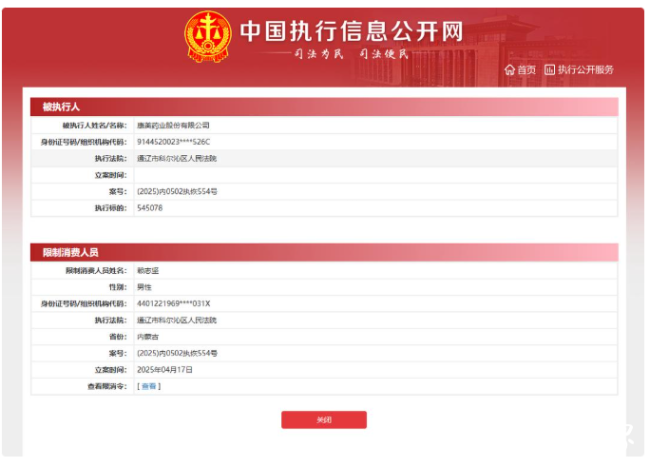Click the 省份 value 内蒙古

(x=148, y=336)
